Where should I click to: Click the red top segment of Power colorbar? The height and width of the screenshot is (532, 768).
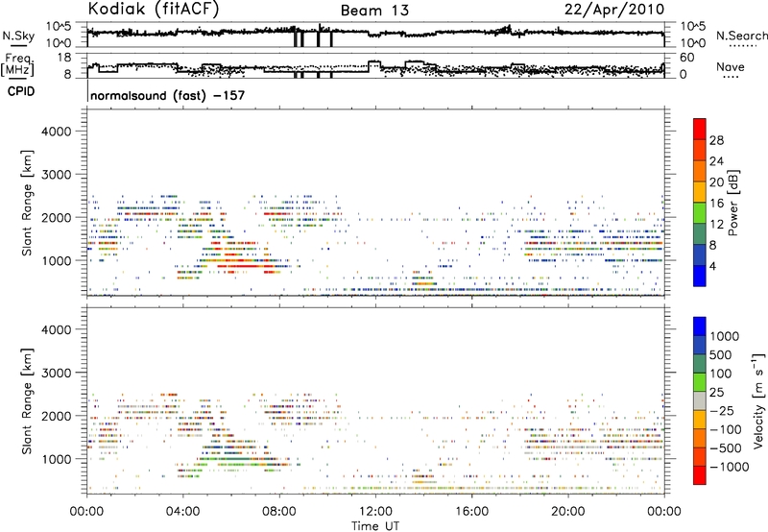point(700,129)
